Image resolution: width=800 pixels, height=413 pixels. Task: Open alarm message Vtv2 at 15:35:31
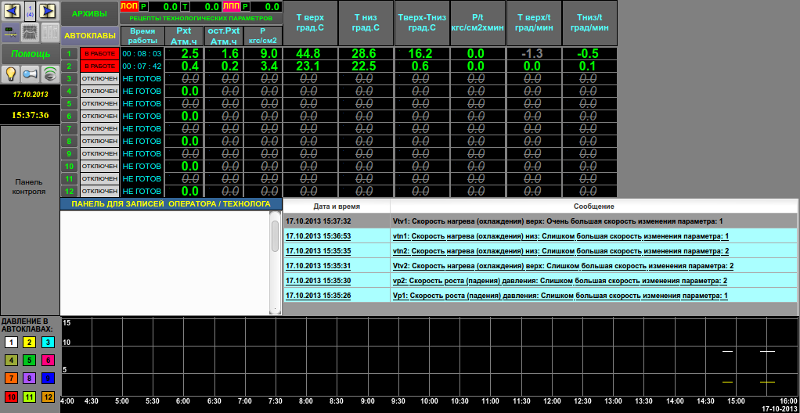(540, 265)
